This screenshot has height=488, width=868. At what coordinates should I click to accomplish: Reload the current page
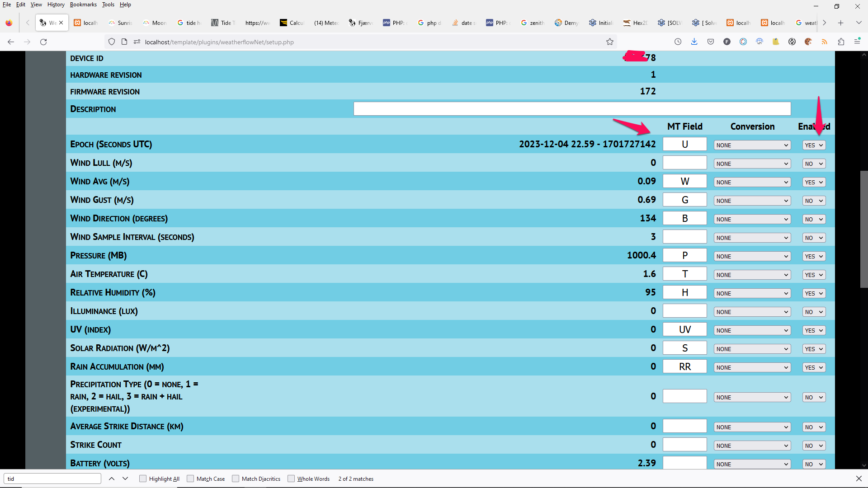coord(43,42)
